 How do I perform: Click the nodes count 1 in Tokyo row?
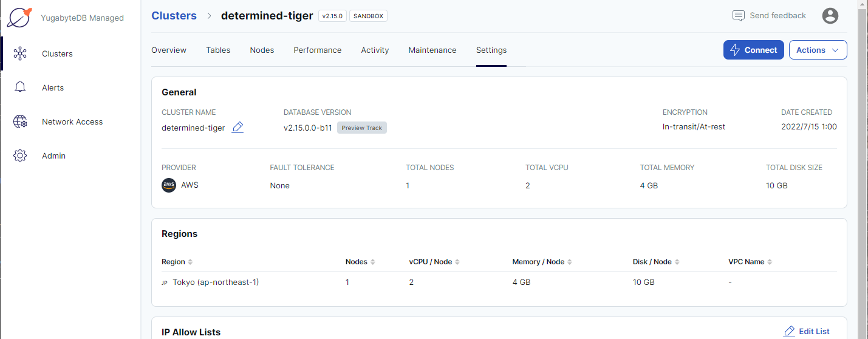[x=347, y=282]
